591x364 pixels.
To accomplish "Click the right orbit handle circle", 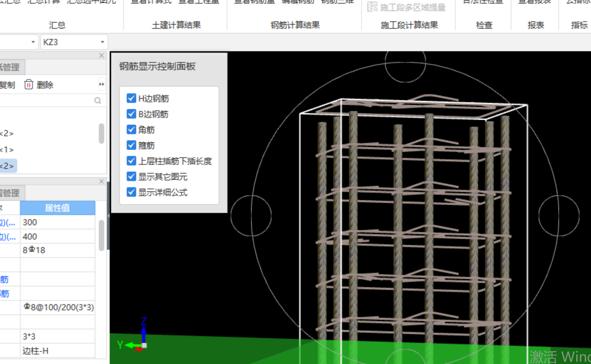I will (559, 215).
